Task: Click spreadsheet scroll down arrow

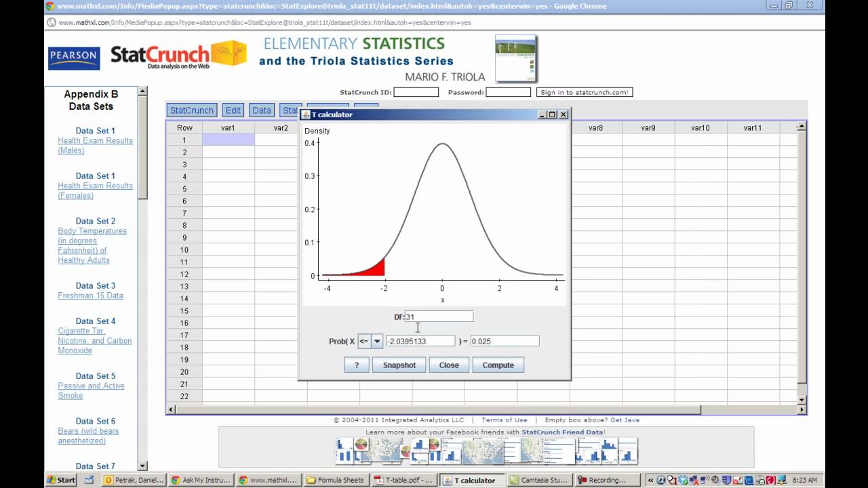Action: pos(802,400)
